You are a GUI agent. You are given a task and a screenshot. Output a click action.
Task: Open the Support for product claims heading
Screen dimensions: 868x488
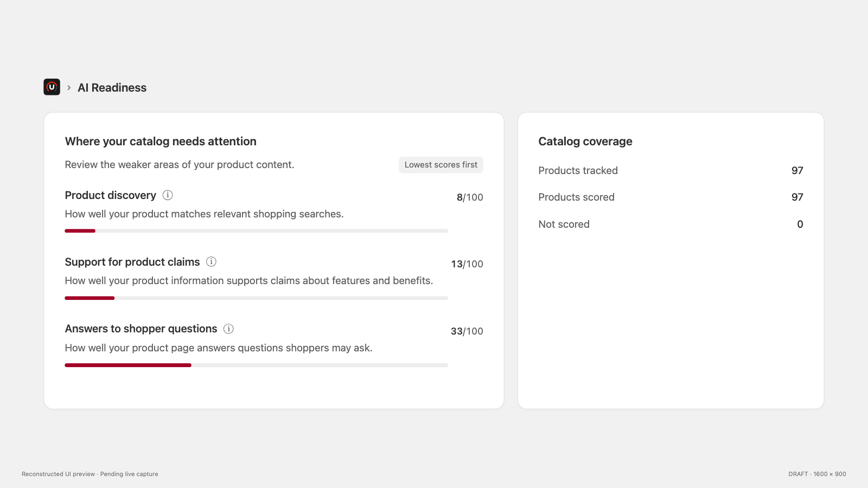pos(132,262)
